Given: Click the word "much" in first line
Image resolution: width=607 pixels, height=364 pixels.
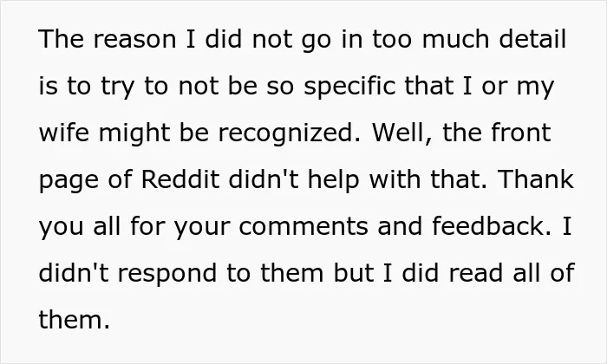Looking at the screenshot, I should (x=455, y=39).
